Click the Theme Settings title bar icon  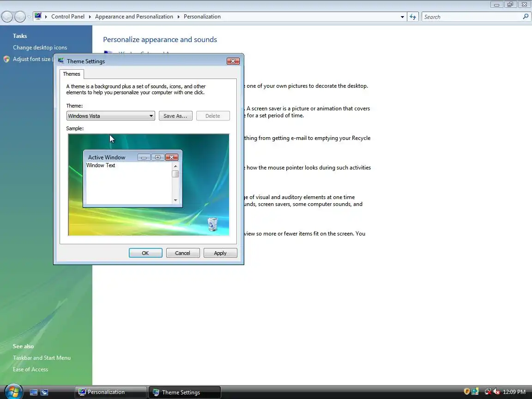pyautogui.click(x=61, y=61)
